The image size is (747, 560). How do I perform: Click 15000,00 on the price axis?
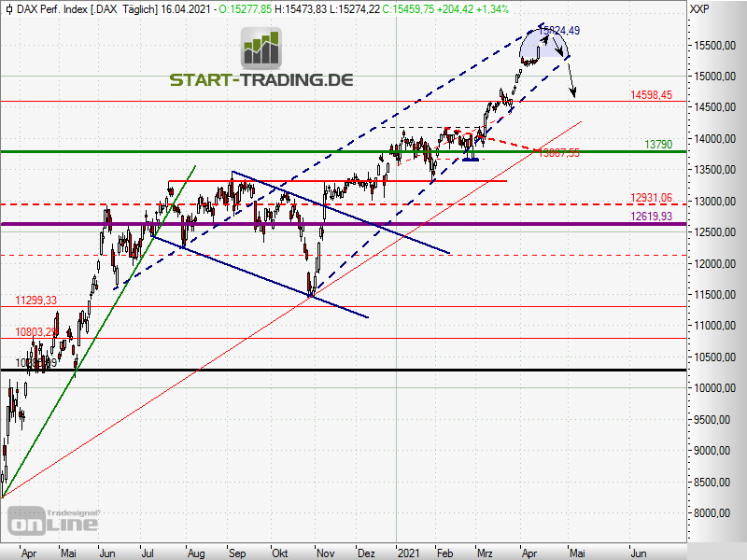click(x=715, y=77)
